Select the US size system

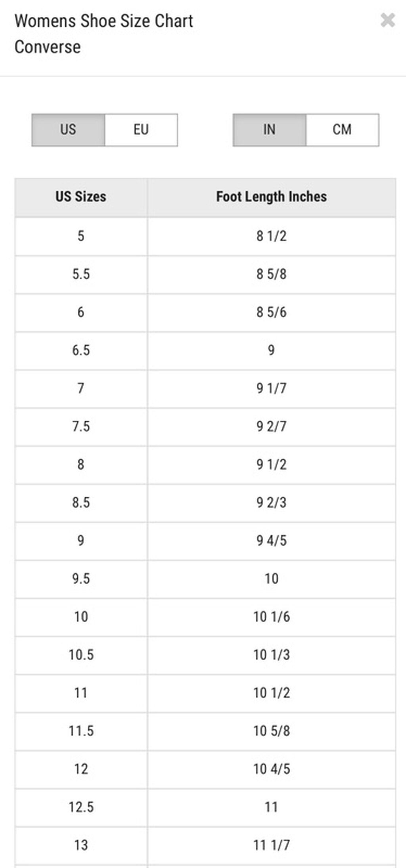[68, 130]
